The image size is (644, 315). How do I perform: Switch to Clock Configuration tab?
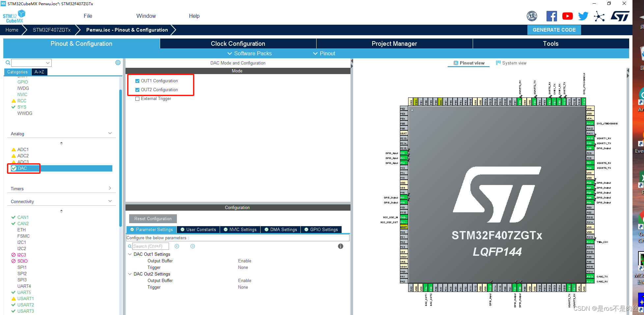[238, 43]
